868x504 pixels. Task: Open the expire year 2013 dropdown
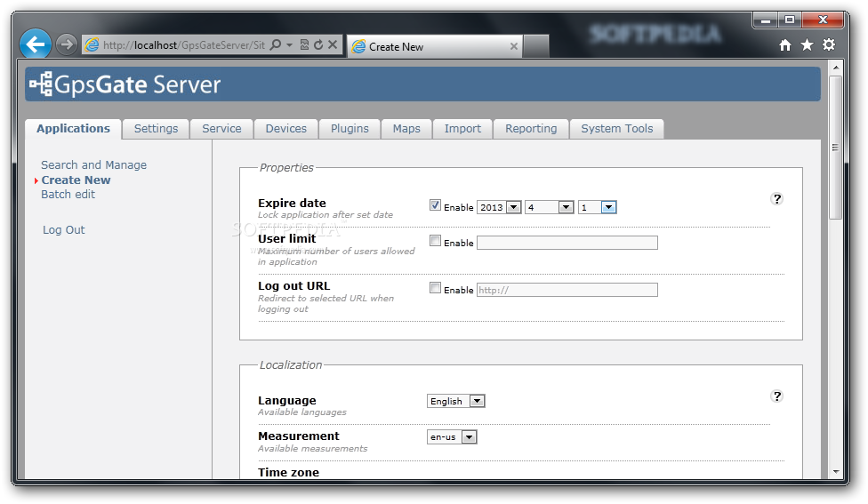click(499, 207)
